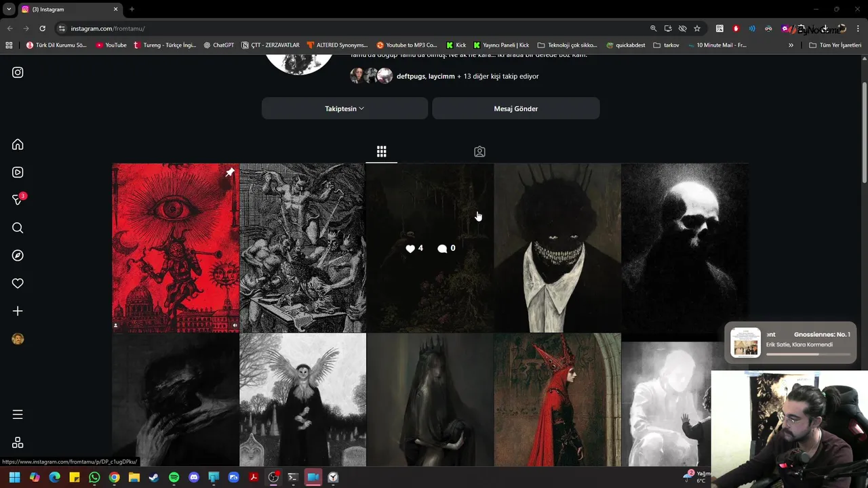Expand hidden bookmarks chevron
Image resolution: width=868 pixels, height=488 pixels.
pos(791,45)
